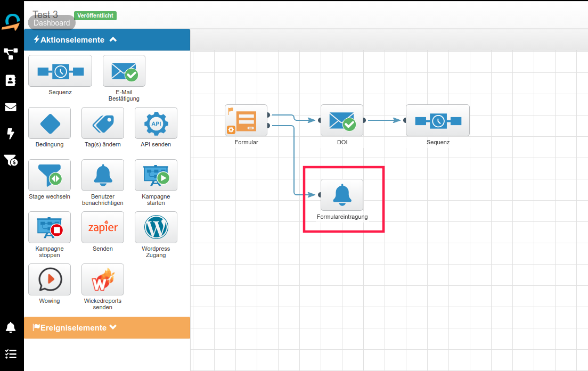
Task: Select the Stage wechseln funnel element
Action: pyautogui.click(x=50, y=175)
